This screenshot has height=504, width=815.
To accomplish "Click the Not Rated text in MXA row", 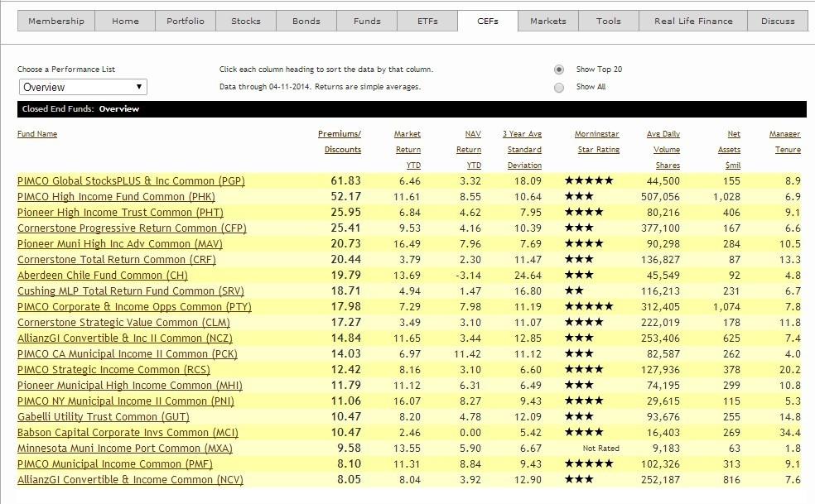I will [600, 449].
